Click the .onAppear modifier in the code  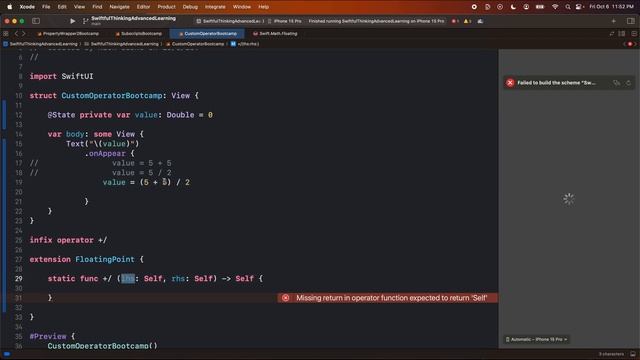(105, 153)
